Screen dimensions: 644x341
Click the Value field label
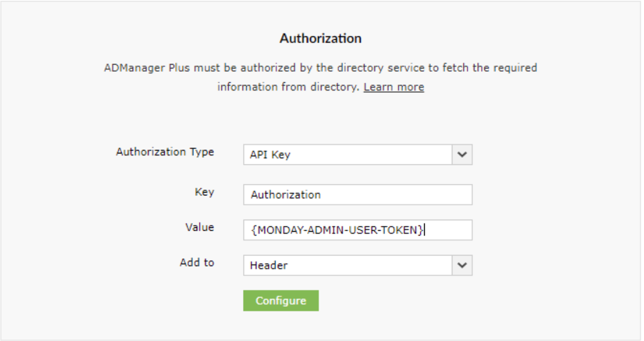click(x=199, y=227)
